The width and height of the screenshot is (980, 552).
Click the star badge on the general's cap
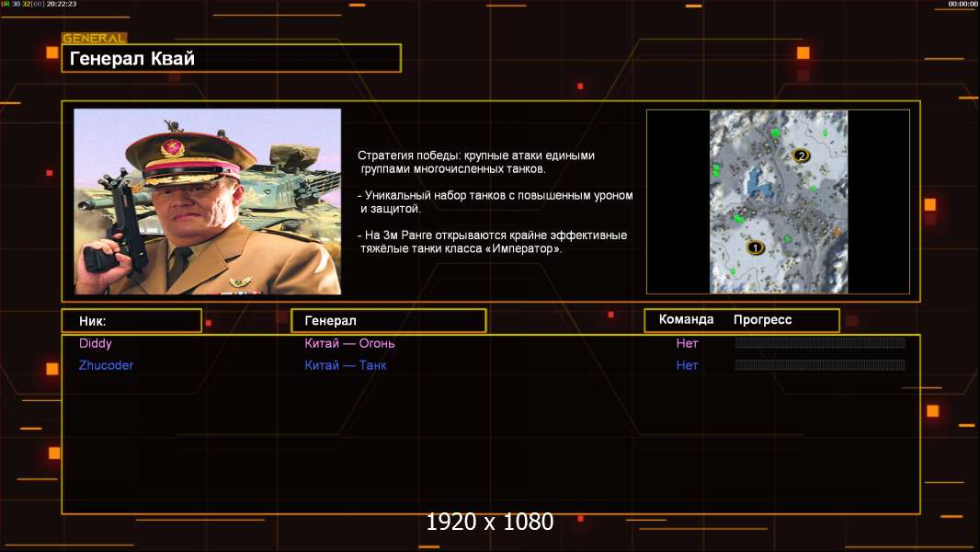[x=172, y=147]
